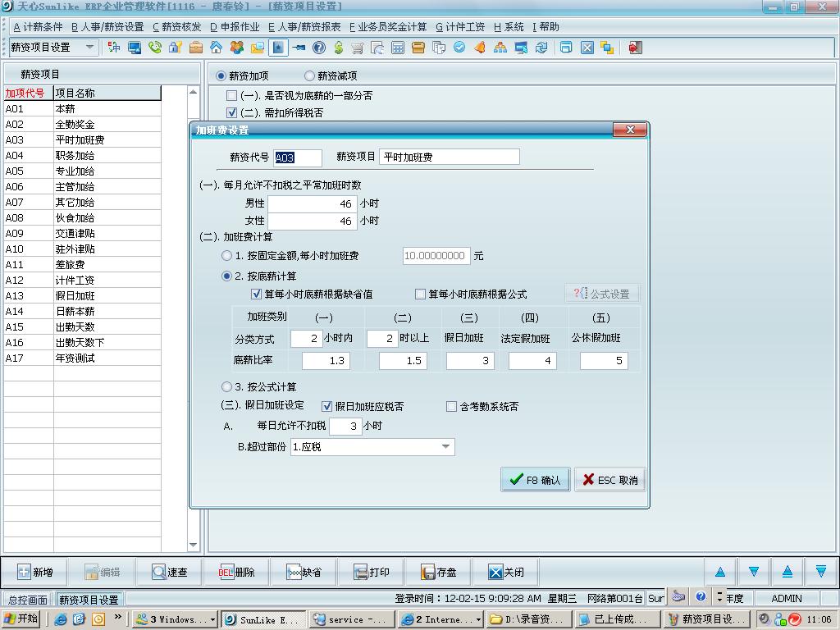Expand the taskbar quick launch chevron
The image size is (840, 630).
pos(118,616)
